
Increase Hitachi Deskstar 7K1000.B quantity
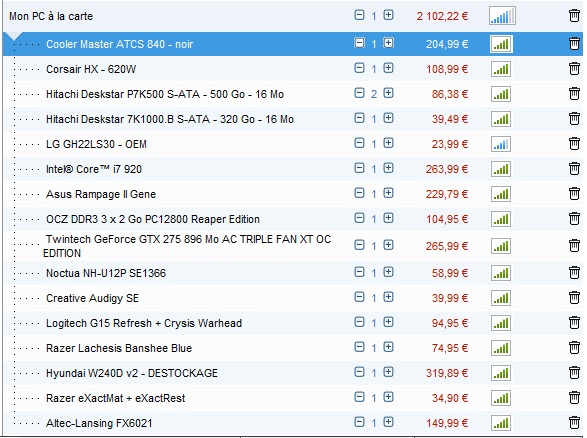[x=388, y=118]
